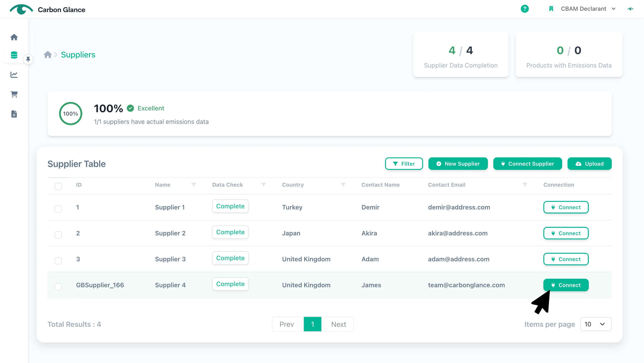Open the analytics chart sidebar icon
The height and width of the screenshot is (363, 644).
[x=14, y=74]
